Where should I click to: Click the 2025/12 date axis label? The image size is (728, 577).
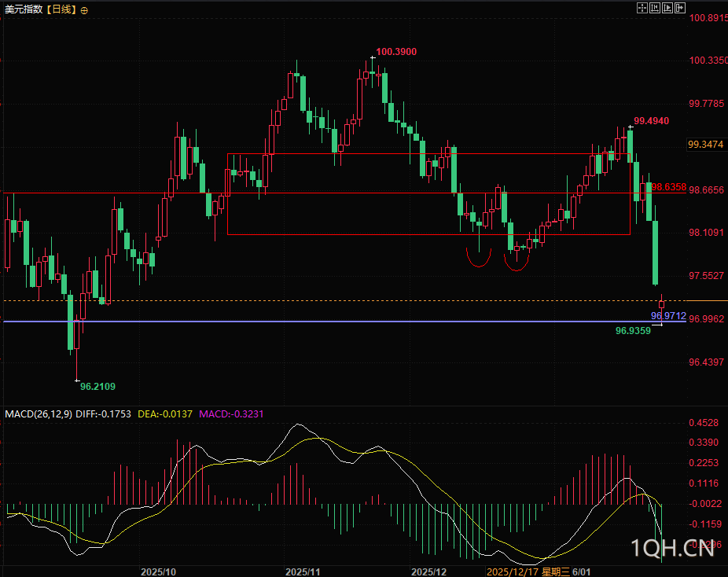click(428, 572)
